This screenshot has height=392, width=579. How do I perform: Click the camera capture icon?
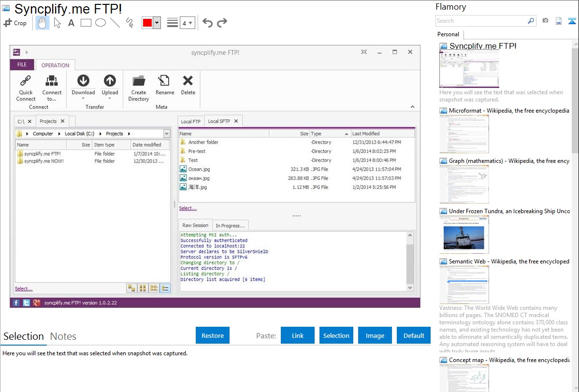coord(545,21)
